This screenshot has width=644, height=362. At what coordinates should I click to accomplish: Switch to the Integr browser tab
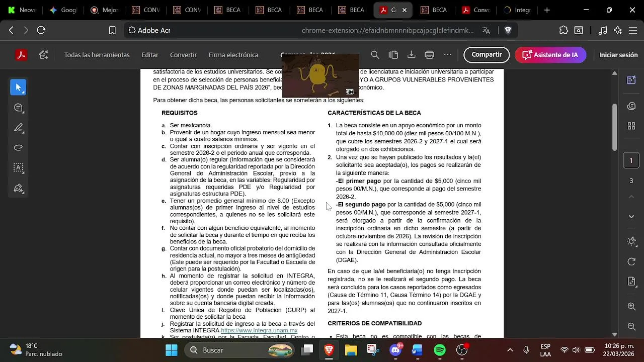517,10
